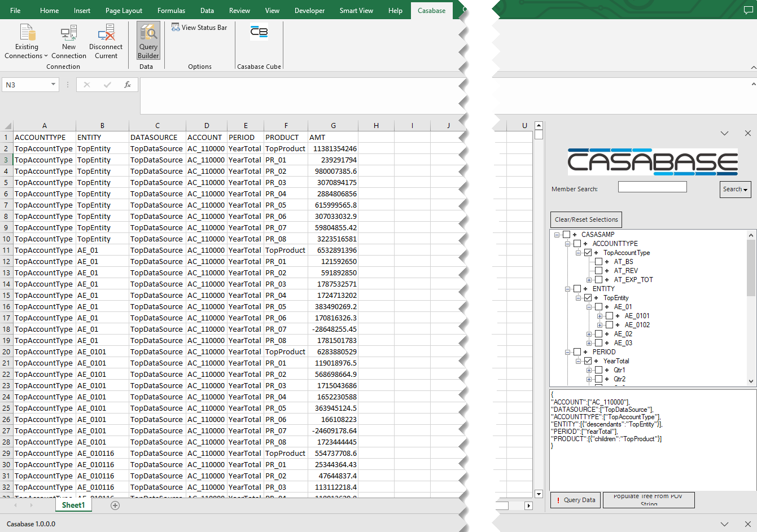Uncheck the TopAccountType checkbox

pos(588,253)
